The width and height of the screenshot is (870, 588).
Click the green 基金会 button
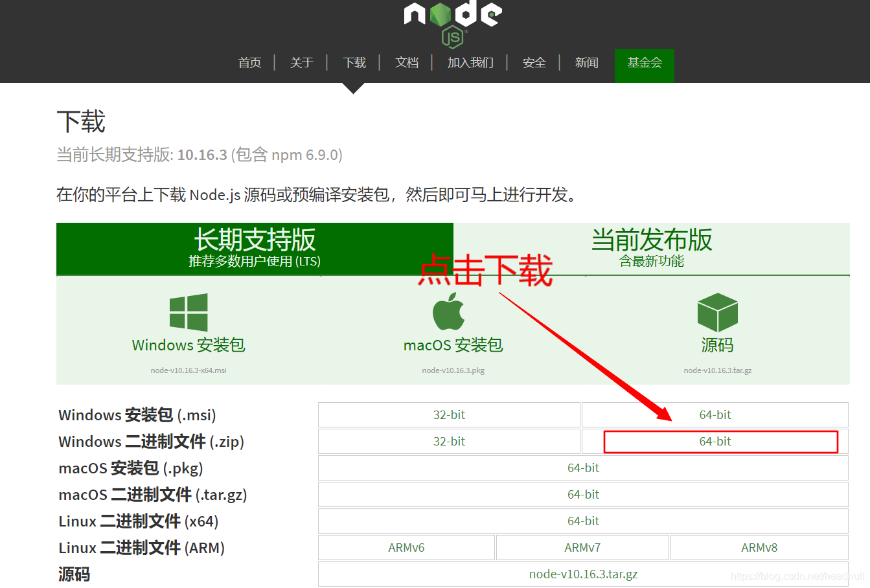click(x=645, y=65)
